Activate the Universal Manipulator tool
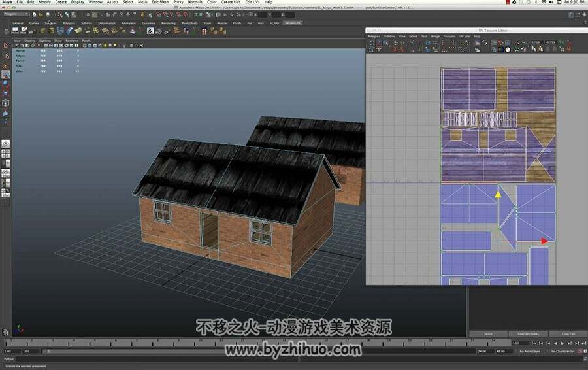Viewport: 588px width, 370px height. pyautogui.click(x=6, y=103)
